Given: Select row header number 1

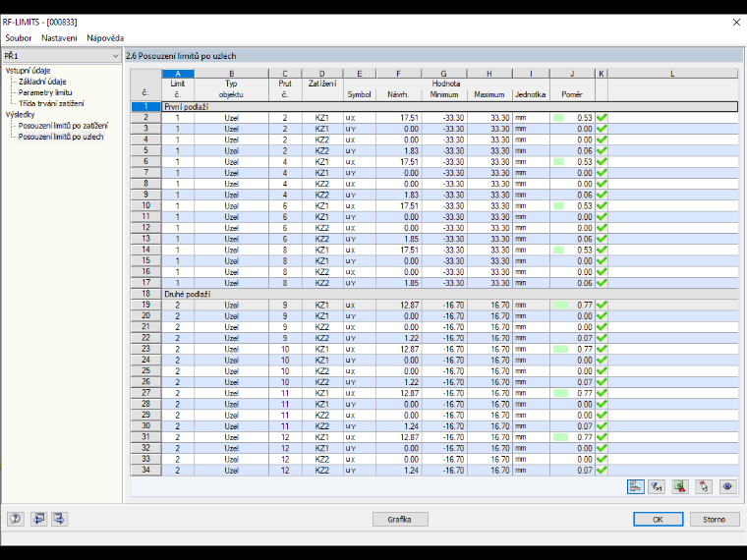Looking at the screenshot, I should coord(145,107).
